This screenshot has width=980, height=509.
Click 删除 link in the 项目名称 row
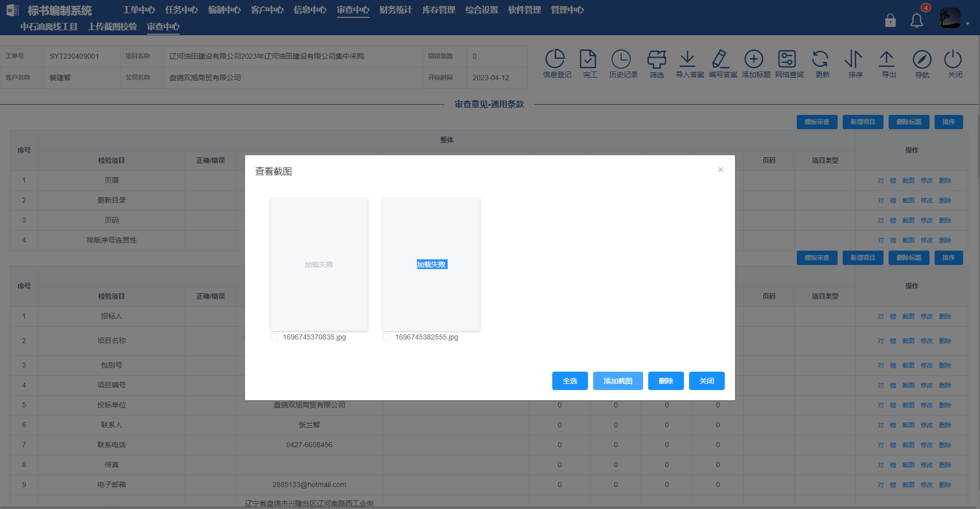pyautogui.click(x=945, y=341)
